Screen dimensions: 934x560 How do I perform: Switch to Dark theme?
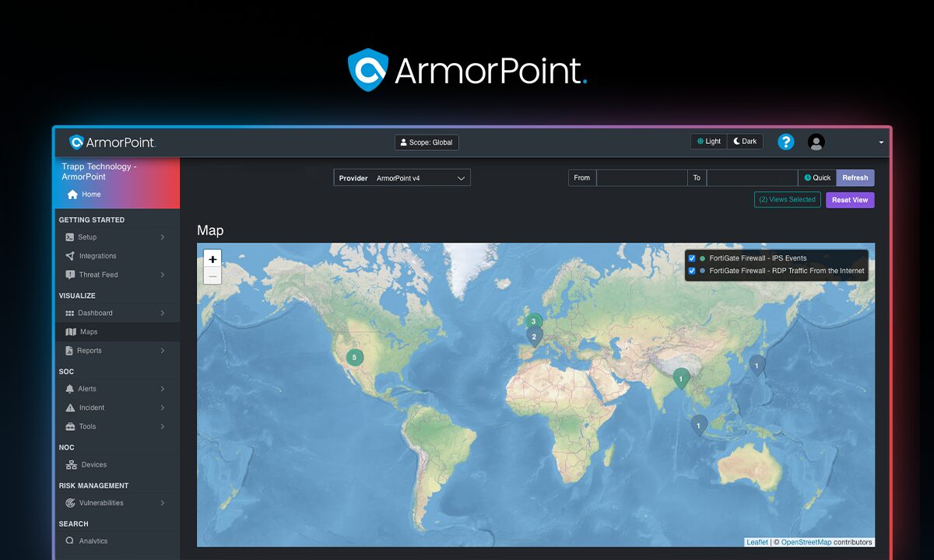[x=744, y=141]
